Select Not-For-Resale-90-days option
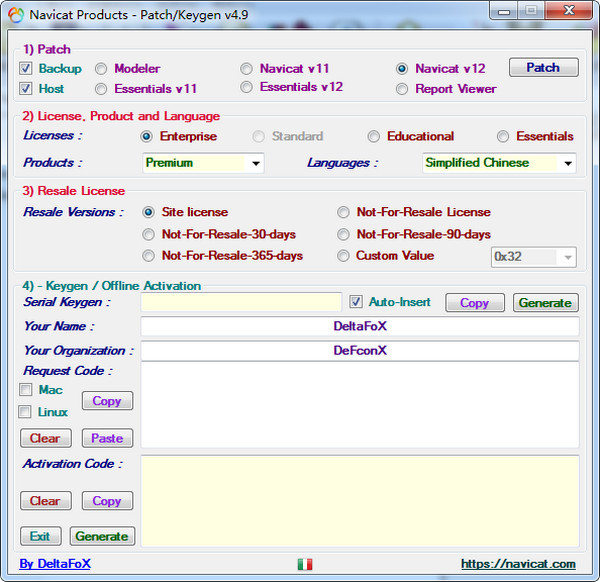 (343, 234)
